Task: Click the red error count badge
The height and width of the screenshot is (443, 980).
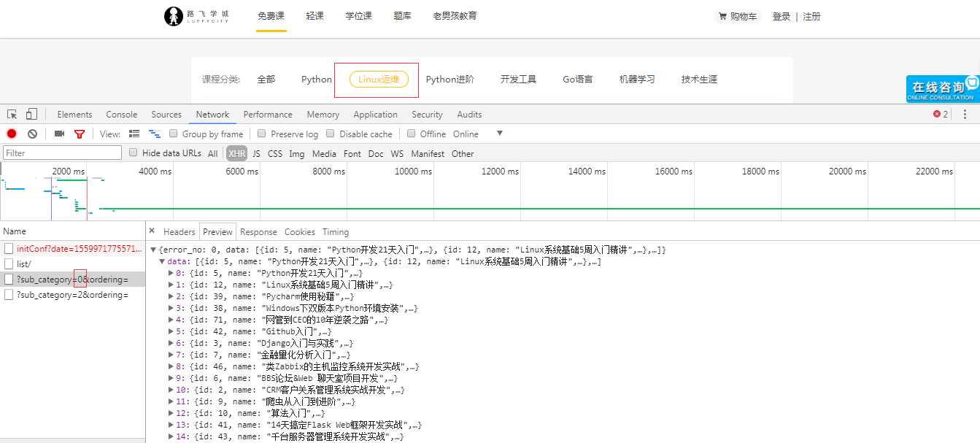Action: tap(941, 115)
